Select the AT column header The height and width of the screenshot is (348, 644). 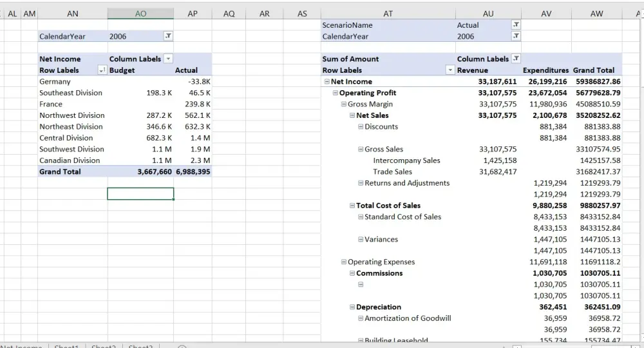tap(388, 13)
